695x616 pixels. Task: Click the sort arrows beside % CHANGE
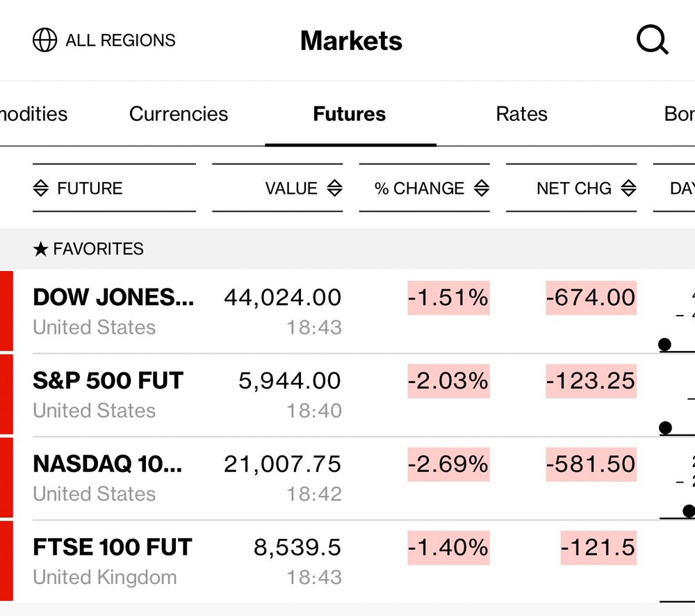point(481,188)
